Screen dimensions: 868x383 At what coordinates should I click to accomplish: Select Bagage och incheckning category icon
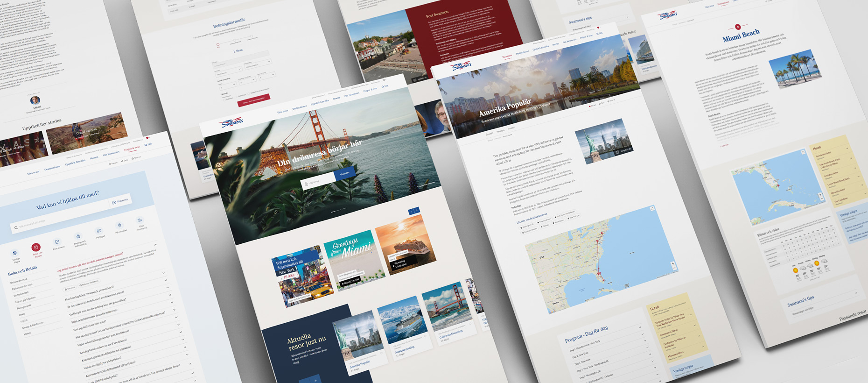(x=78, y=236)
